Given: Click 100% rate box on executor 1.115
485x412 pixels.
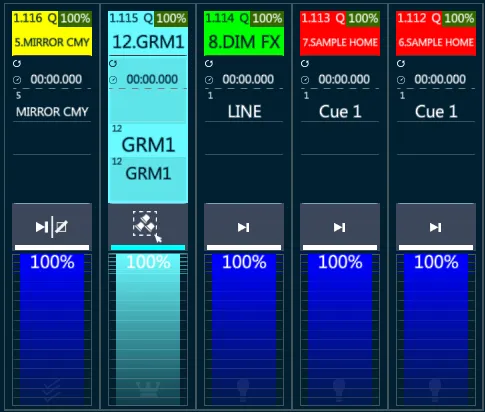Looking at the screenshot, I should [171, 19].
